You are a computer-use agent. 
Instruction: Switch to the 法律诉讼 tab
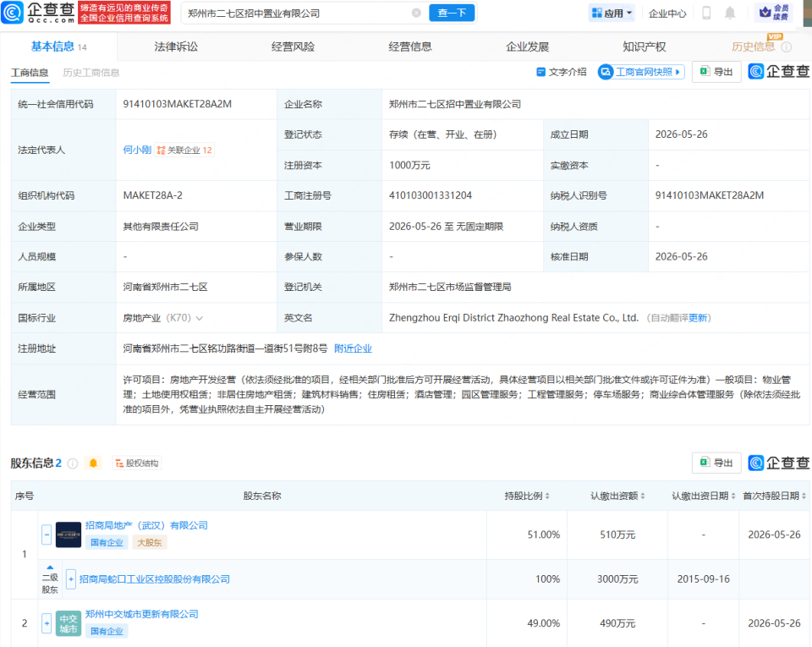(176, 47)
